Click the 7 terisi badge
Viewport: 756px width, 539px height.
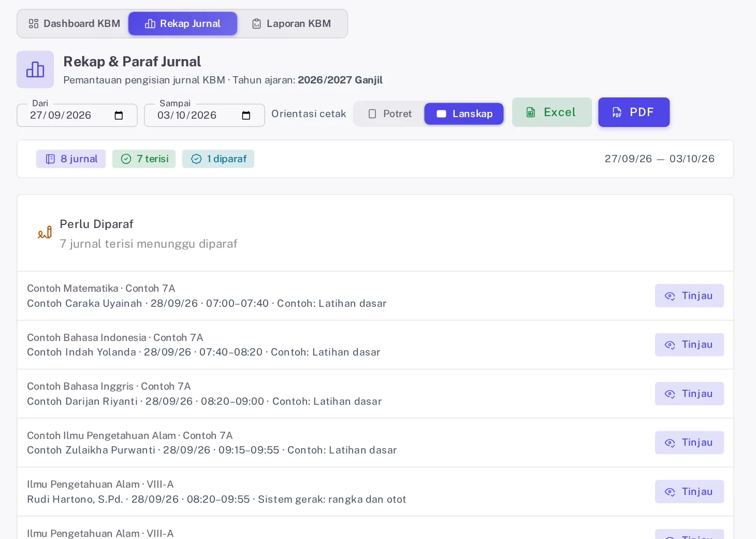pyautogui.click(x=144, y=159)
